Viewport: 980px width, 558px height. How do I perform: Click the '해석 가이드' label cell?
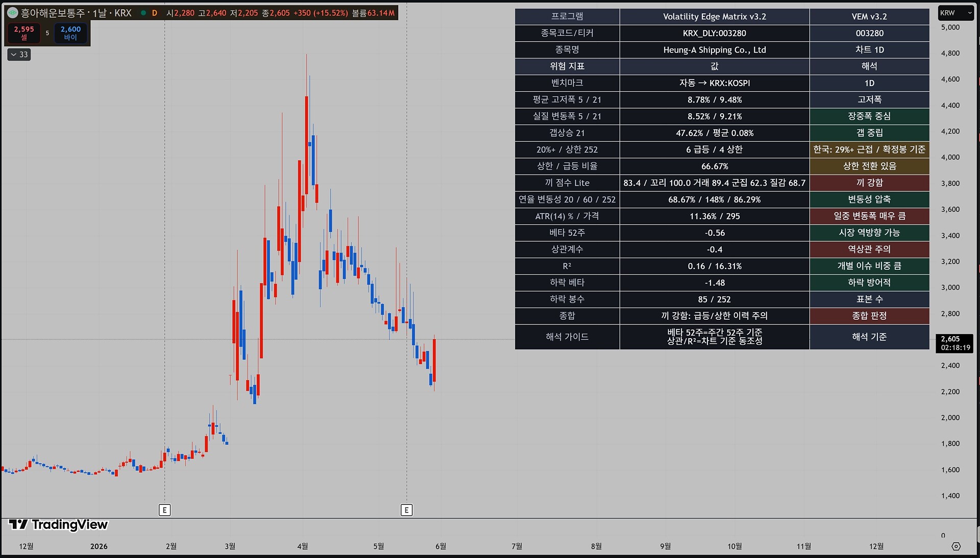(567, 337)
